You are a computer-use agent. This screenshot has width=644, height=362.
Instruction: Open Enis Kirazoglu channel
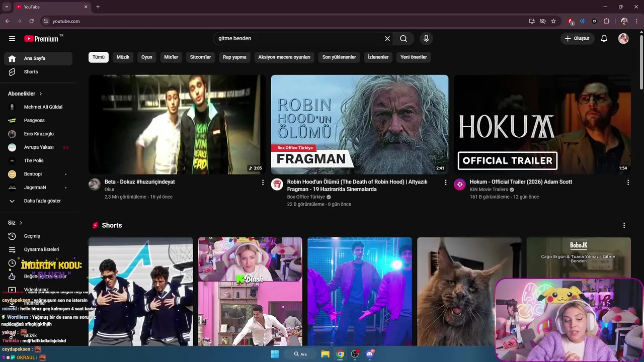click(x=38, y=134)
